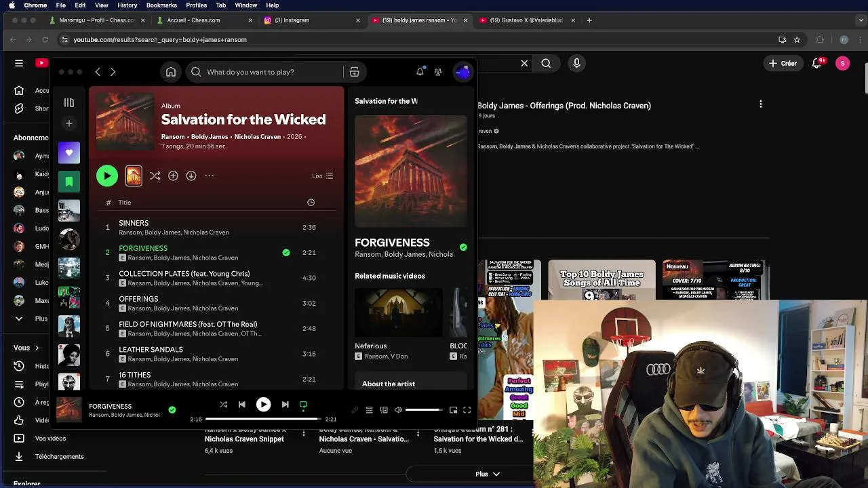Skip to previous track
This screenshot has width=868, height=488.
pos(241,405)
